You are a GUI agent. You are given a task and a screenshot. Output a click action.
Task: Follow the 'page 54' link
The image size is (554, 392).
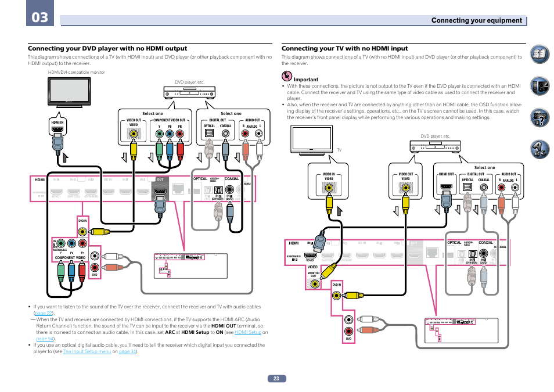click(45, 339)
